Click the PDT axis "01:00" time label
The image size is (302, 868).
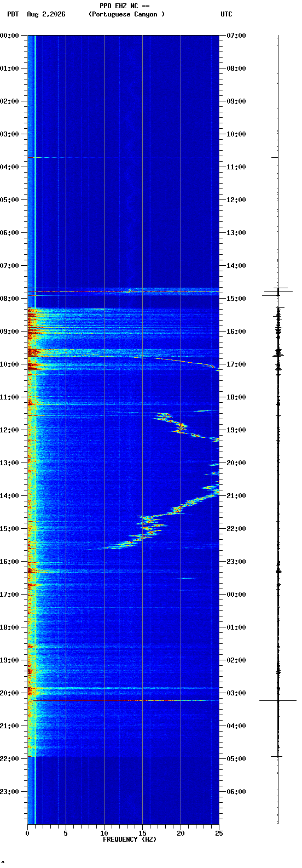[x=10, y=68]
